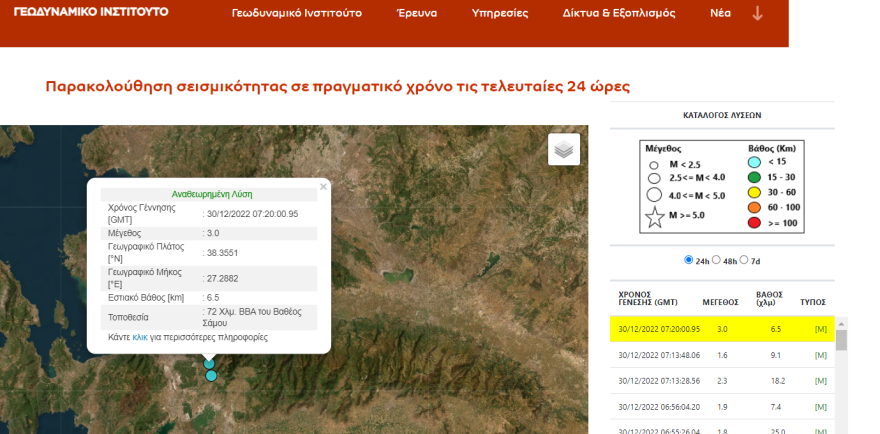This screenshot has height=434, width=880.
Task: Select the 30/12/2022 06:56:04.20 earthquake row
Action: [x=722, y=406]
